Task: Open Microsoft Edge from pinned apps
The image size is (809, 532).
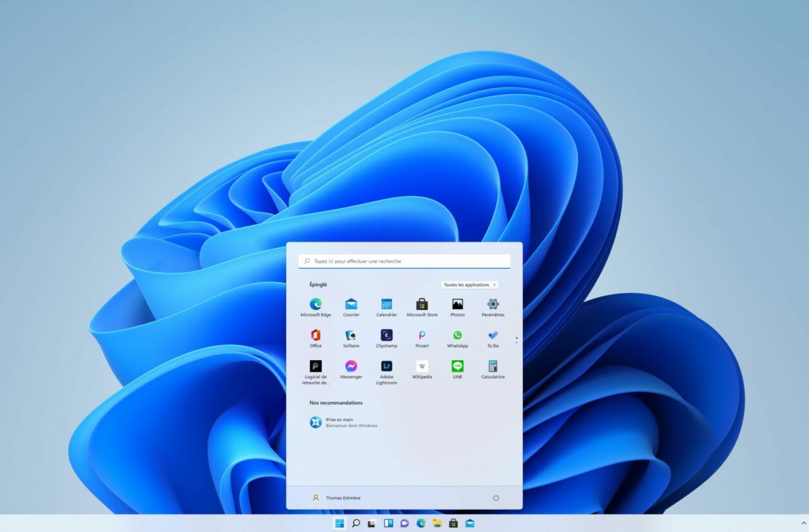Action: tap(316, 307)
